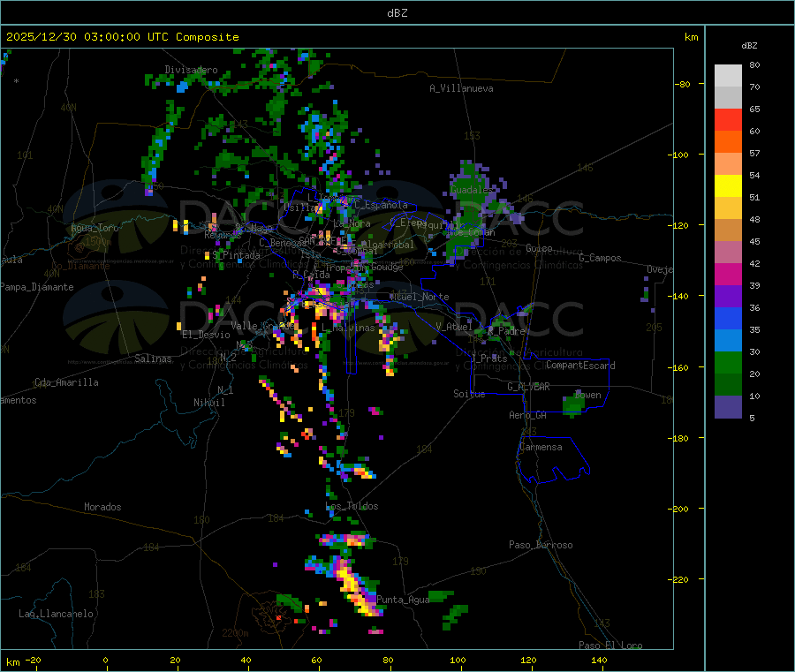The width and height of the screenshot is (795, 672).
Task: Click the 2200m elevation contour label
Action: 235,633
